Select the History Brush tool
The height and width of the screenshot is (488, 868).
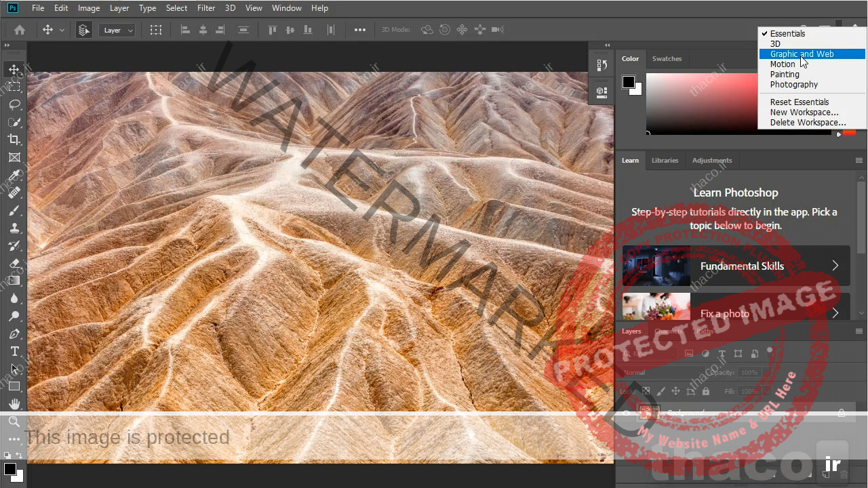(14, 246)
